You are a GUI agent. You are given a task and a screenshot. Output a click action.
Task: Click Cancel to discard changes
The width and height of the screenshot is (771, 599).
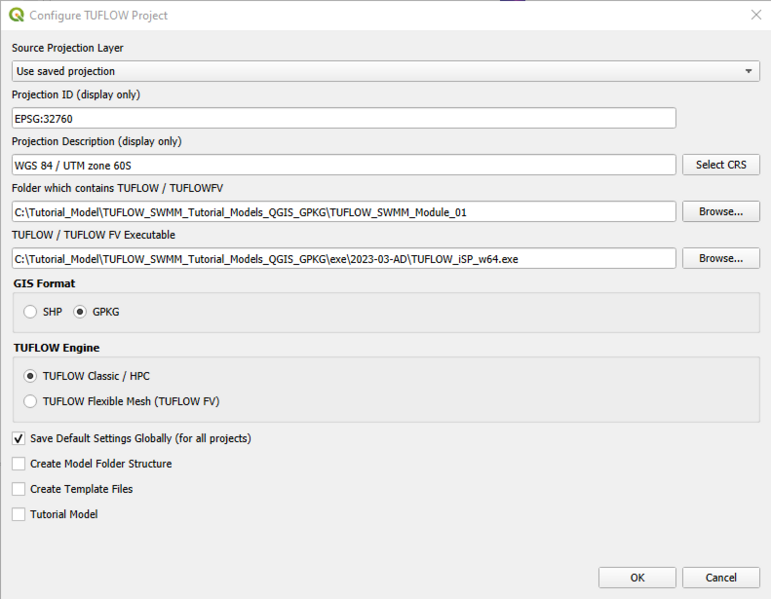(x=720, y=578)
